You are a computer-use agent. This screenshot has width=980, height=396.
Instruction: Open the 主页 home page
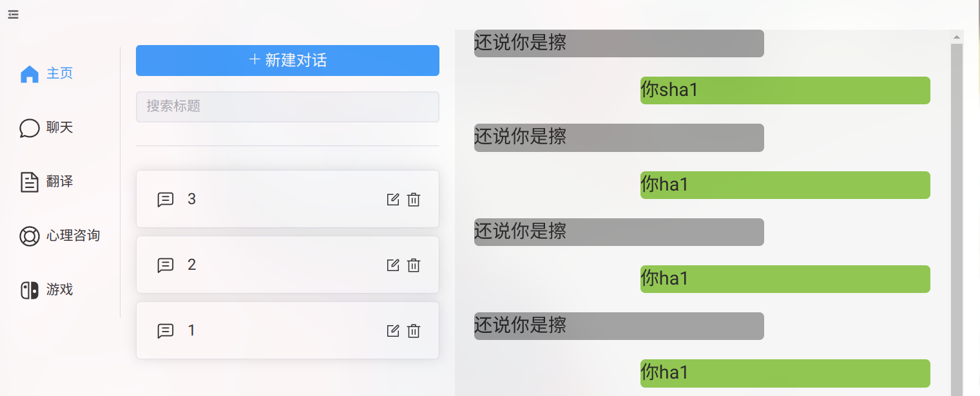pyautogui.click(x=59, y=73)
